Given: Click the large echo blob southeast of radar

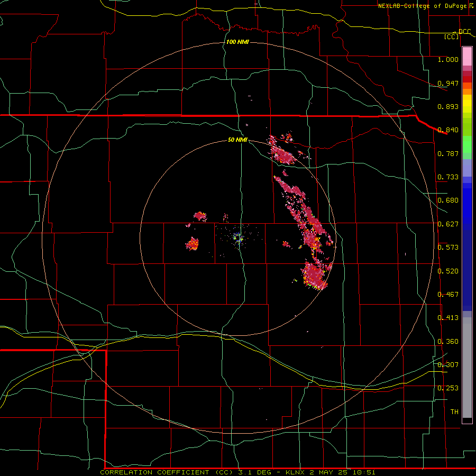Looking at the screenshot, I should pyautogui.click(x=315, y=276).
